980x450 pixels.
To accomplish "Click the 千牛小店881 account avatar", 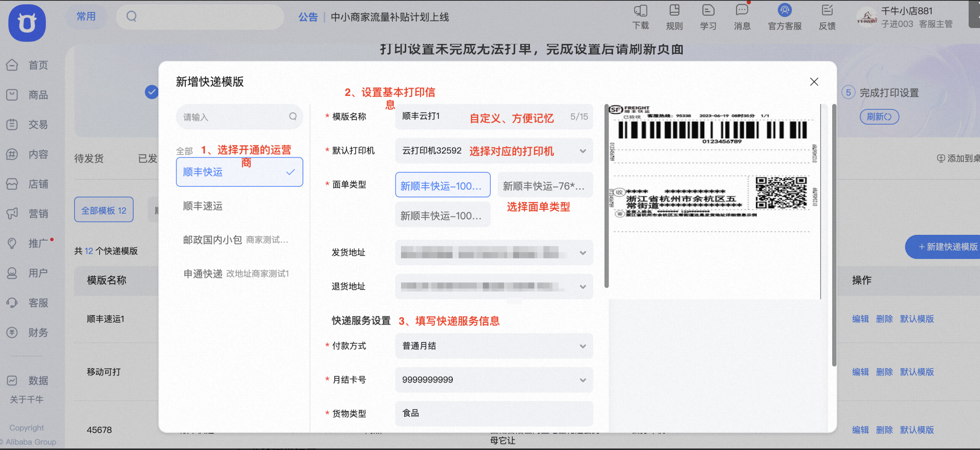I will (867, 17).
